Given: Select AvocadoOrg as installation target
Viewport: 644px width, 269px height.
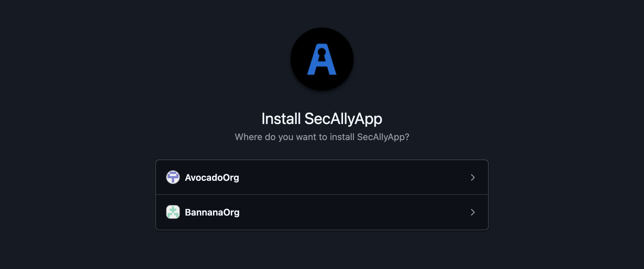Looking at the screenshot, I should [322, 177].
